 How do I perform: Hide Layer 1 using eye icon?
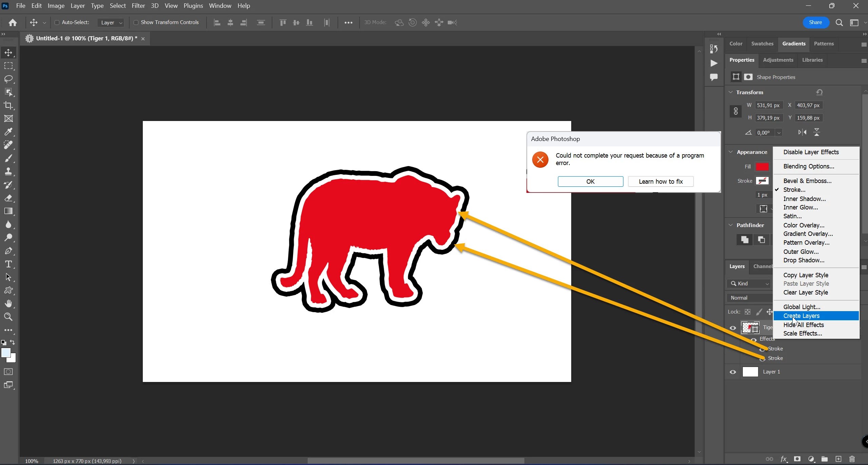(733, 372)
